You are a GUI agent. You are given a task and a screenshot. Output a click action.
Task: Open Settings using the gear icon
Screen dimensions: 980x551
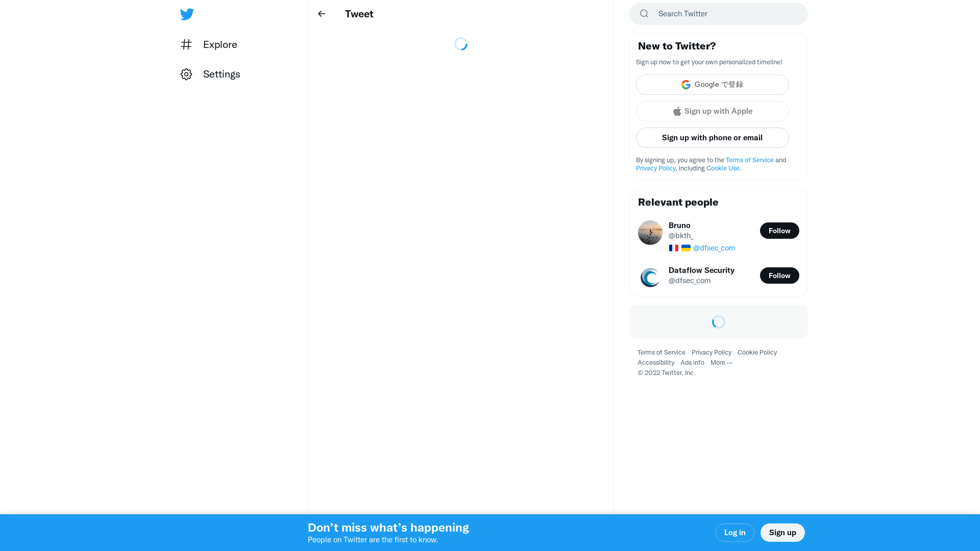click(186, 74)
